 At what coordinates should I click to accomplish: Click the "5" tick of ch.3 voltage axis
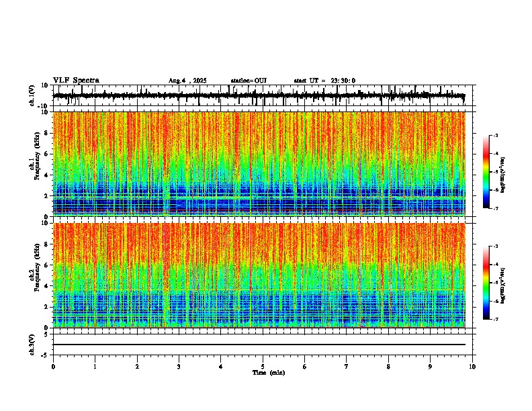pos(46,334)
